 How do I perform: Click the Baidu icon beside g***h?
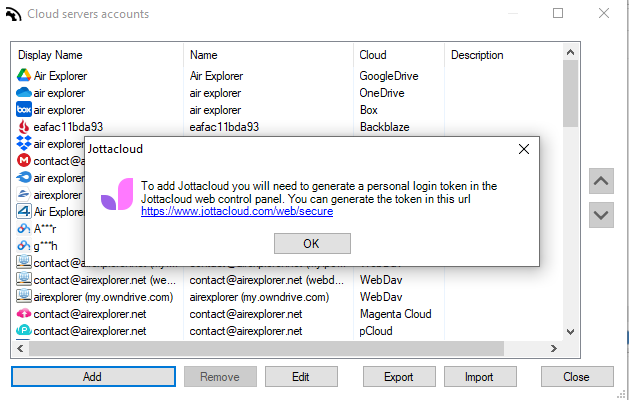(x=24, y=246)
